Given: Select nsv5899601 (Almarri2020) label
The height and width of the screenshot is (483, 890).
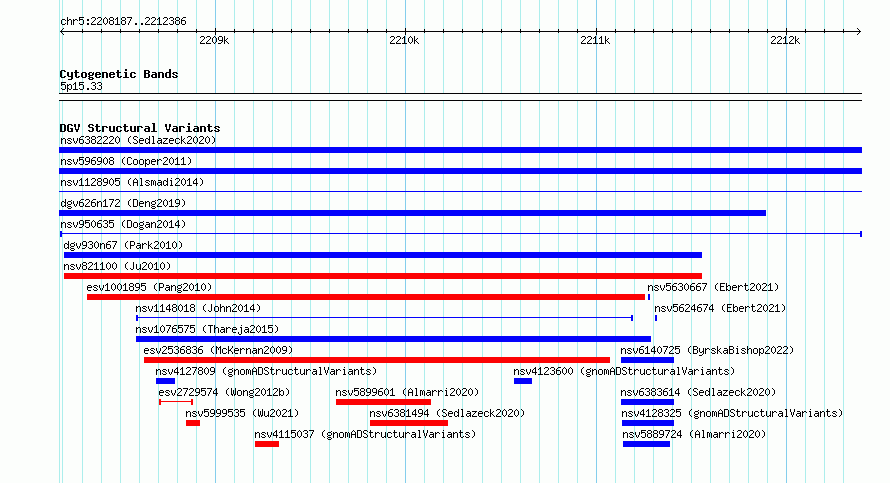Looking at the screenshot, I should pyautogui.click(x=407, y=392).
